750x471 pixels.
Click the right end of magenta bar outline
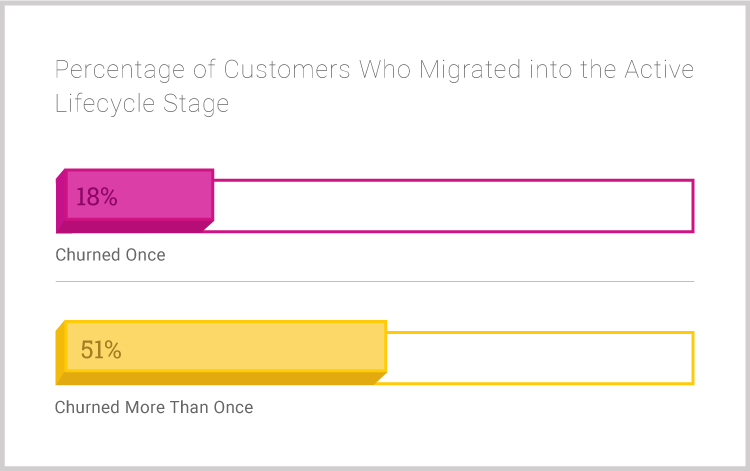click(x=693, y=206)
